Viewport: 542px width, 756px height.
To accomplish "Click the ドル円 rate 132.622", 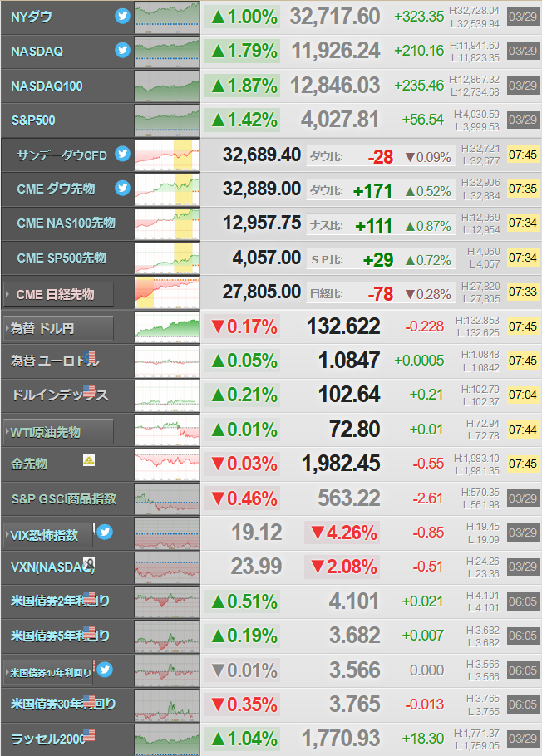I will [343, 326].
